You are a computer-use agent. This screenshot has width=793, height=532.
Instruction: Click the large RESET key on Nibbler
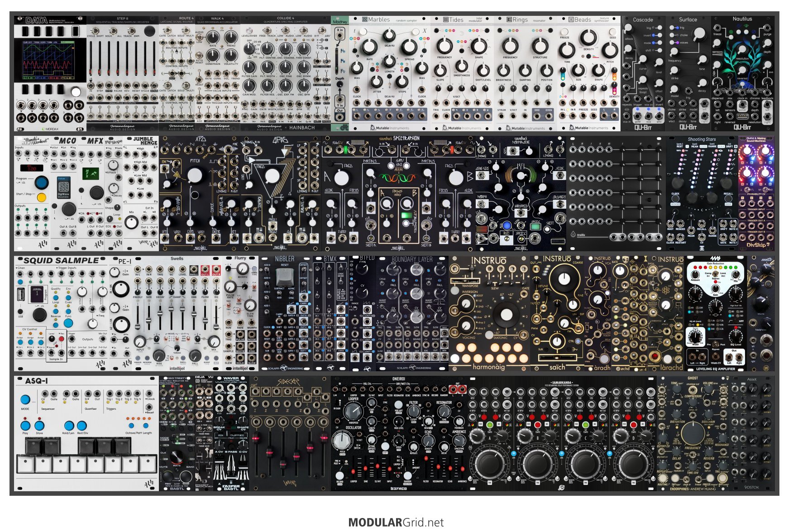(285, 277)
